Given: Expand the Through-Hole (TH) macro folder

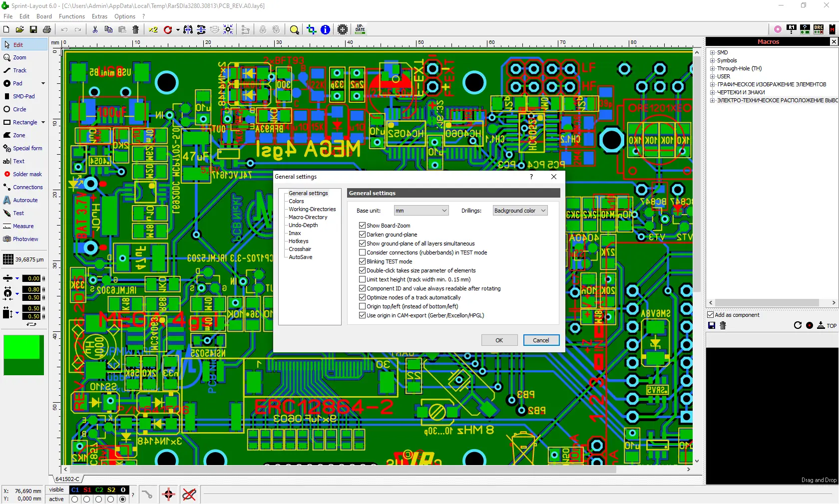Looking at the screenshot, I should click(712, 68).
